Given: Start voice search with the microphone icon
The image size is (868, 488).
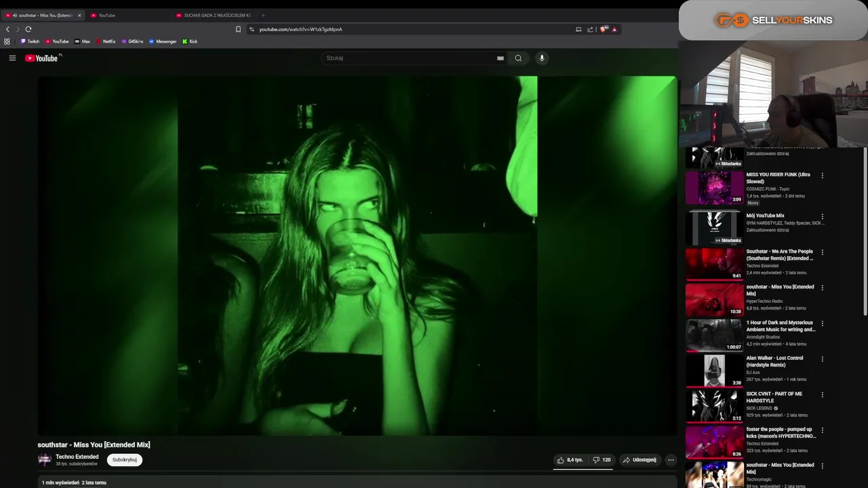Looking at the screenshot, I should click(x=542, y=58).
